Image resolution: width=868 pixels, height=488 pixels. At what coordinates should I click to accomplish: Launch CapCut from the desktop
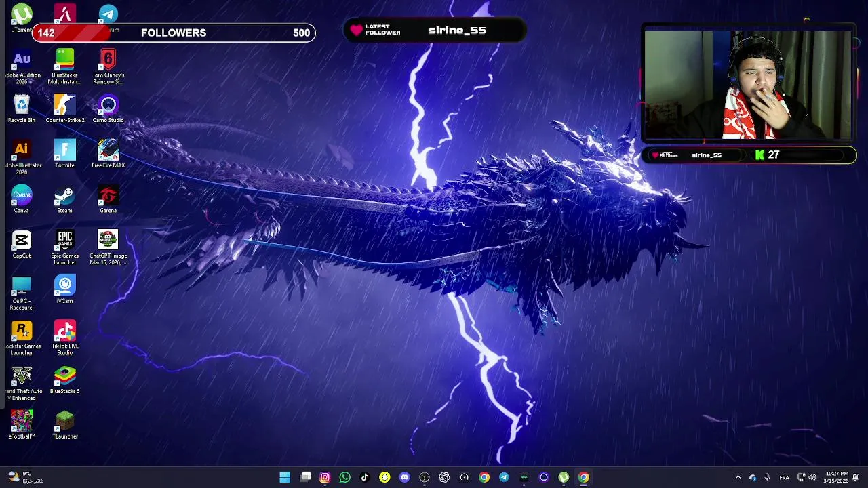22,245
